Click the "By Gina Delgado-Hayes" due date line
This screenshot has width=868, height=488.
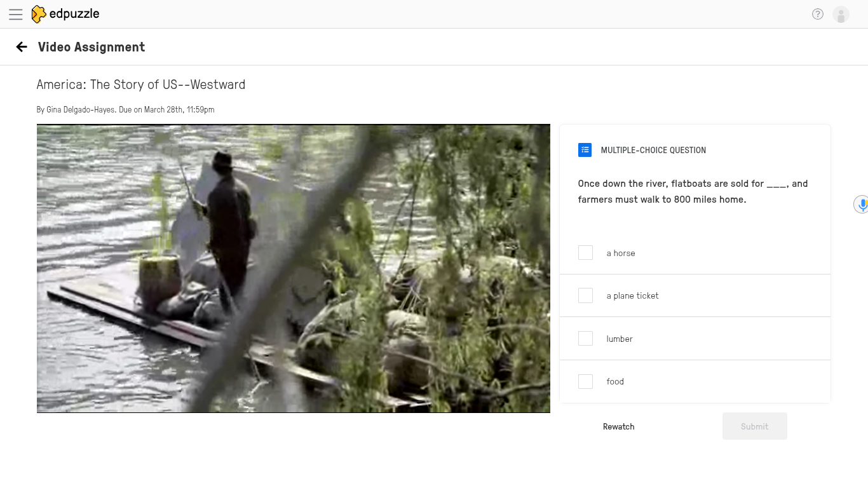(126, 109)
